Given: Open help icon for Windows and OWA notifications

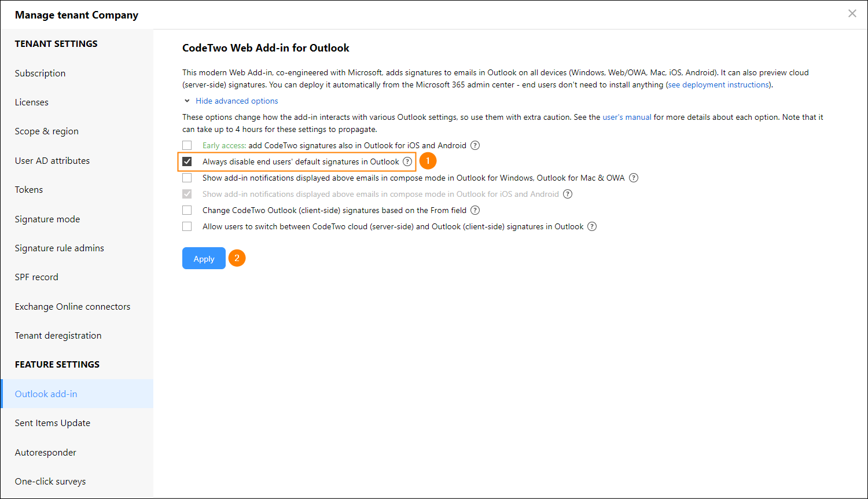Looking at the screenshot, I should [634, 178].
